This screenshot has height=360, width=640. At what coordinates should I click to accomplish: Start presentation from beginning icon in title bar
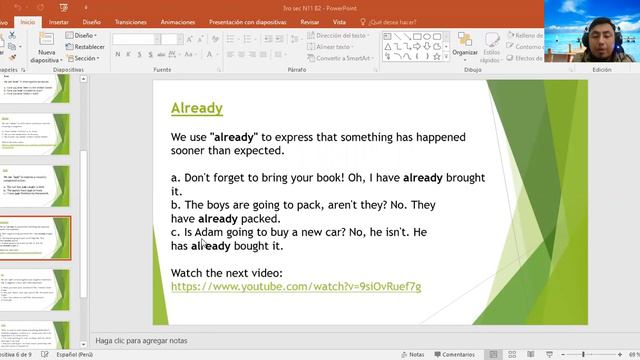tap(63, 7)
